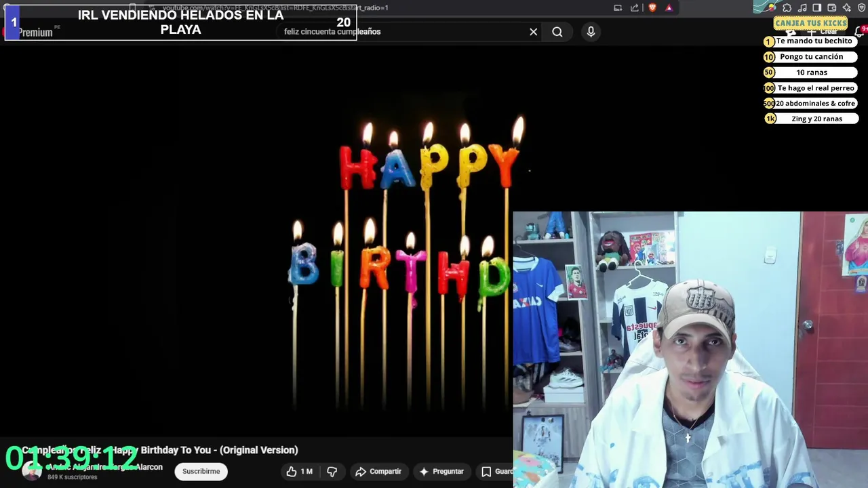This screenshot has height=488, width=868.
Task: Open the media playlist music-note icon
Action: (802, 8)
